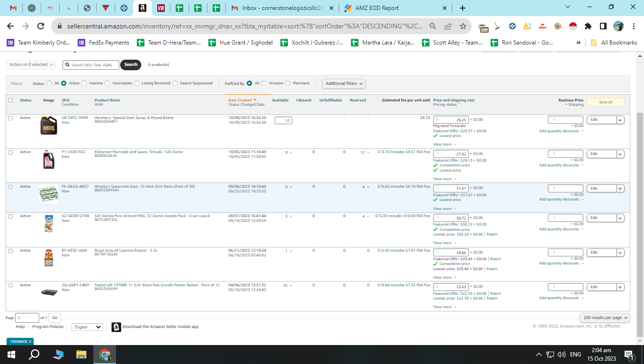Image resolution: width=644 pixels, height=364 pixels.
Task: Open the All Bookmarks folder
Action: click(614, 43)
